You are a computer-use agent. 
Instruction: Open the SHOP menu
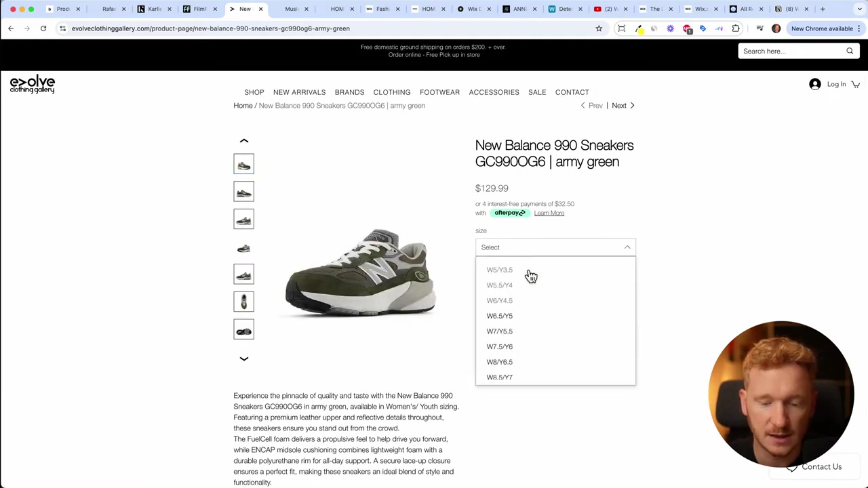(254, 92)
